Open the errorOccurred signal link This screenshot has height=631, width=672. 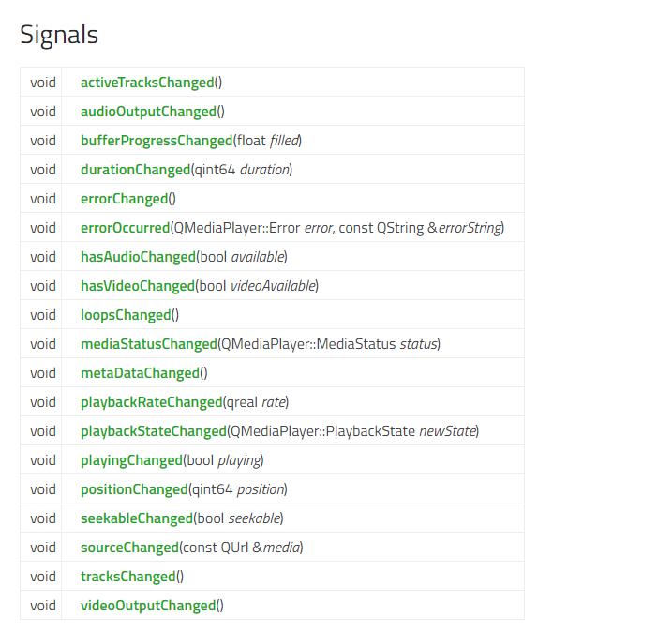point(125,228)
